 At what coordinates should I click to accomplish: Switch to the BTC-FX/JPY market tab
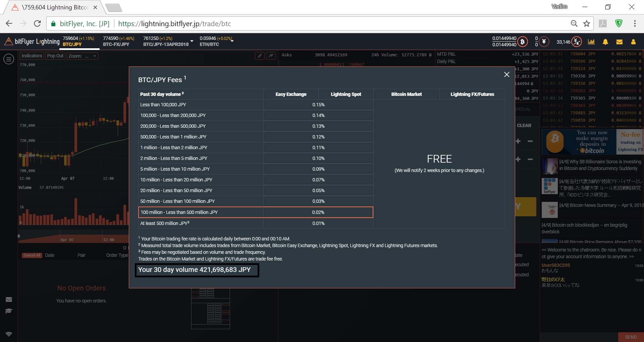(x=118, y=41)
